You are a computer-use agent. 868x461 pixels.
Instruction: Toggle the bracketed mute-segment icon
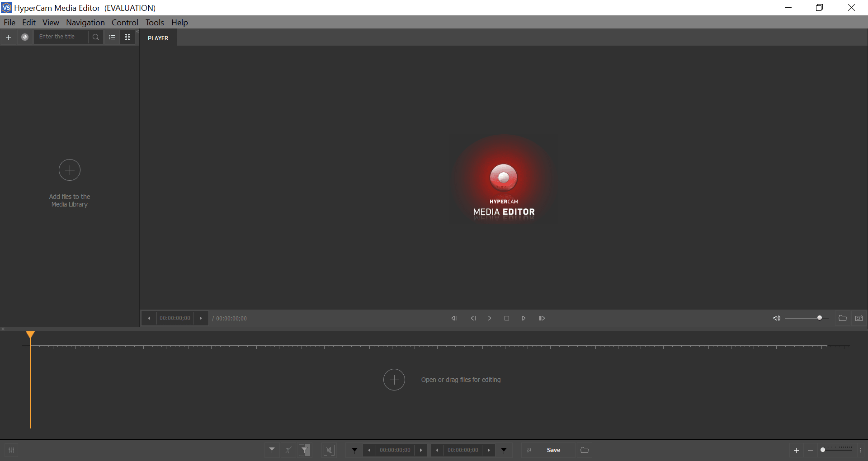click(x=329, y=450)
